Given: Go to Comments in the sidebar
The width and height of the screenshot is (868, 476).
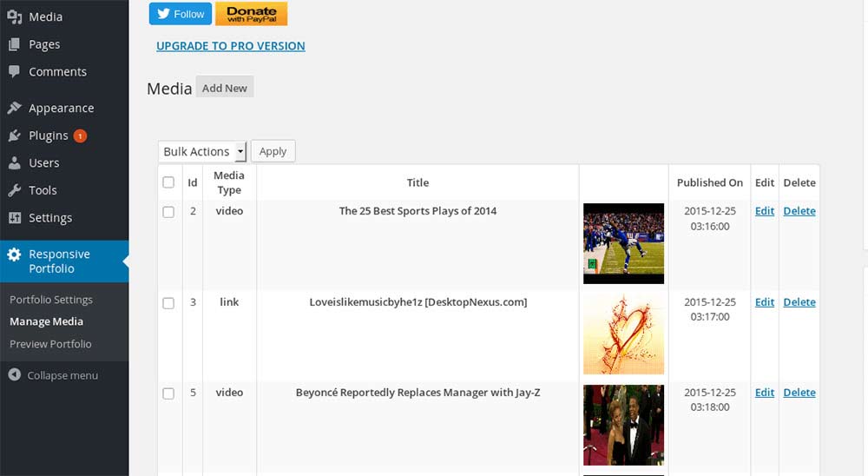Looking at the screenshot, I should [x=57, y=71].
